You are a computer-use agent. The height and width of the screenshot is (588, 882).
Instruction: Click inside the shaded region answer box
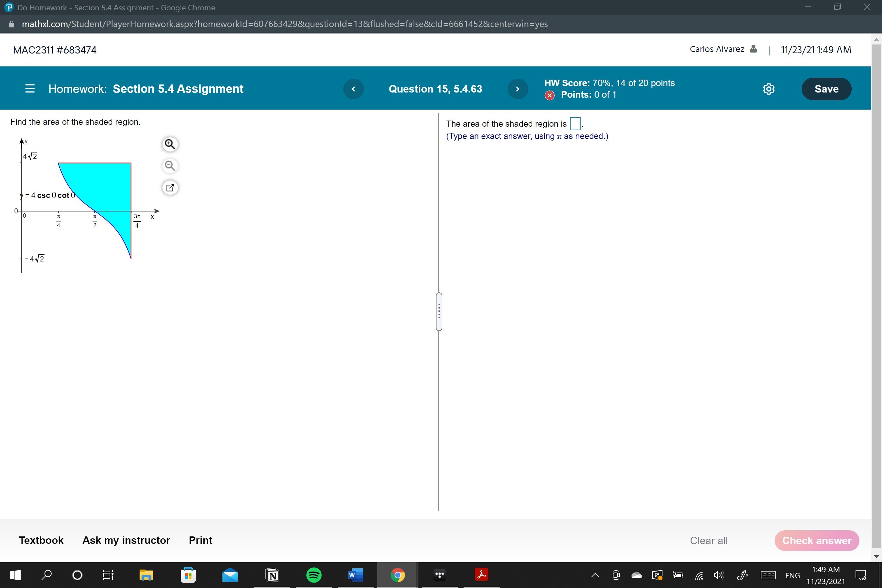click(x=575, y=123)
